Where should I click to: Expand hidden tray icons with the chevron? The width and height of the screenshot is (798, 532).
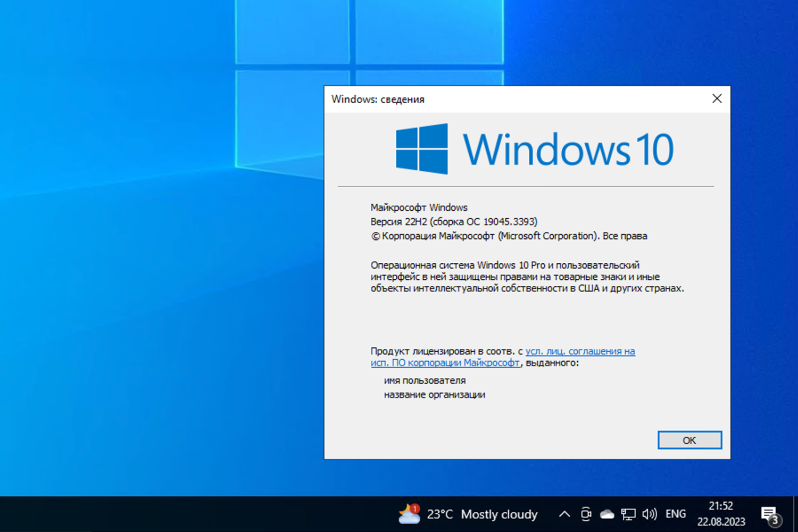click(x=564, y=514)
